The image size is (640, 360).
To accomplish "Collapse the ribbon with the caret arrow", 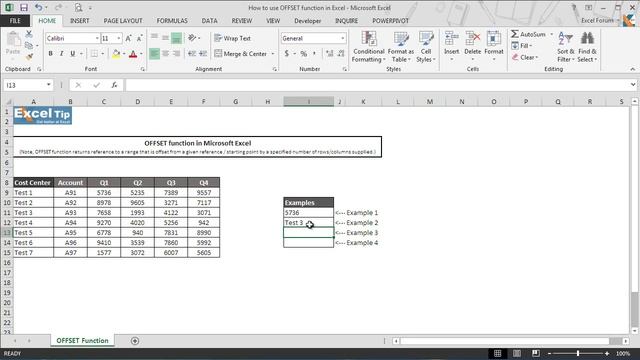I will click(632, 69).
